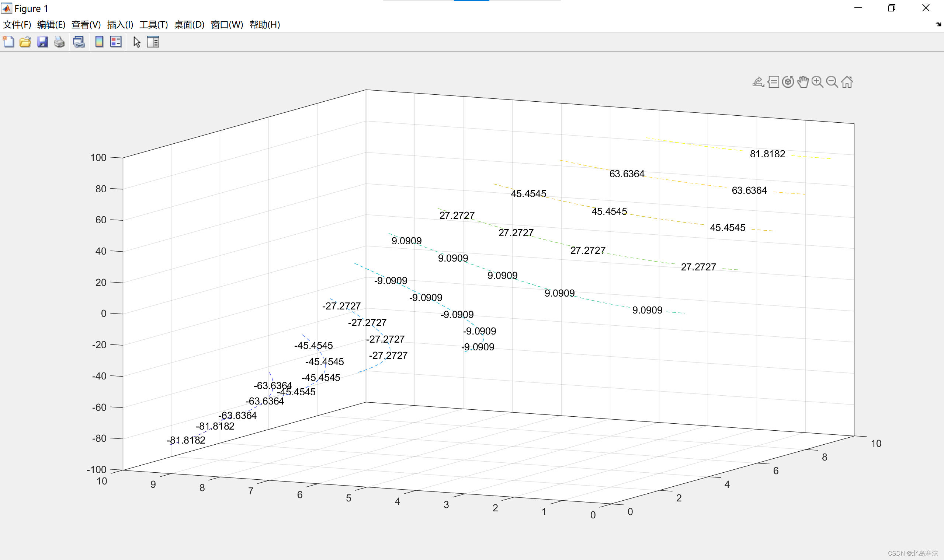The width and height of the screenshot is (944, 560).
Task: Print the figure using the printer icon
Action: (x=59, y=42)
